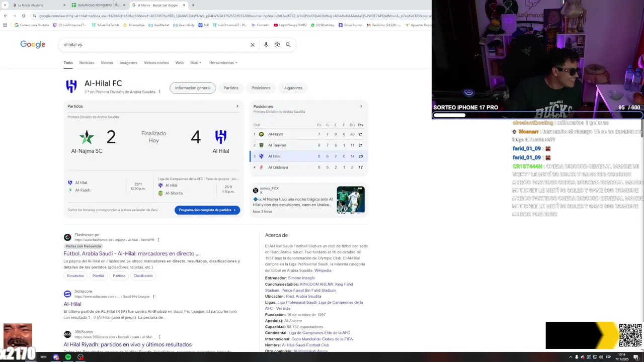Expand the Más search filter menu
Viewport: 644px width, 362px height.
point(196,63)
